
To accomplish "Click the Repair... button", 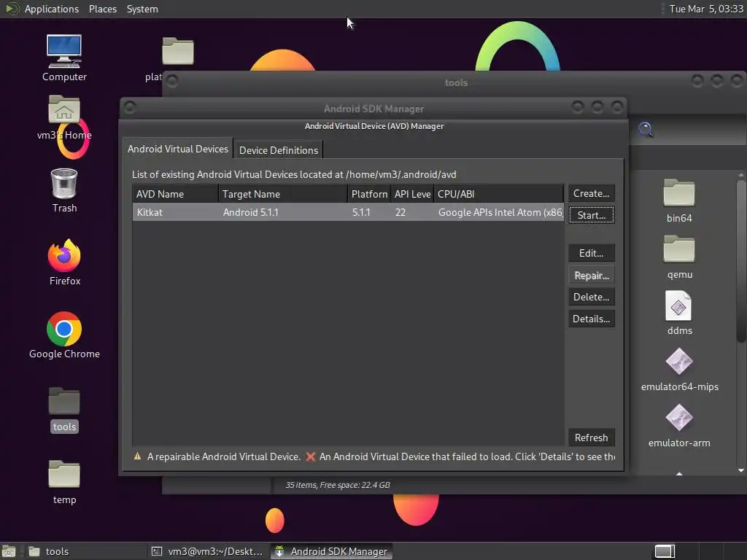I will pyautogui.click(x=591, y=275).
